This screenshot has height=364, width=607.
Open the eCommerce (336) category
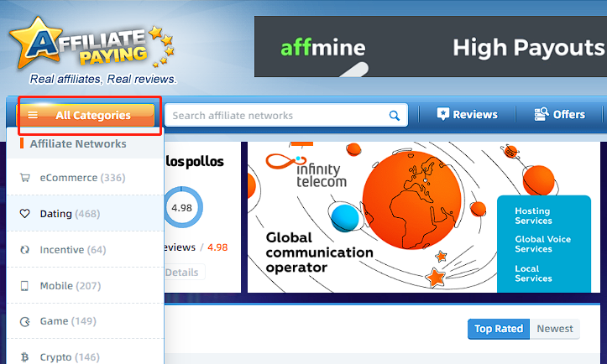click(86, 178)
